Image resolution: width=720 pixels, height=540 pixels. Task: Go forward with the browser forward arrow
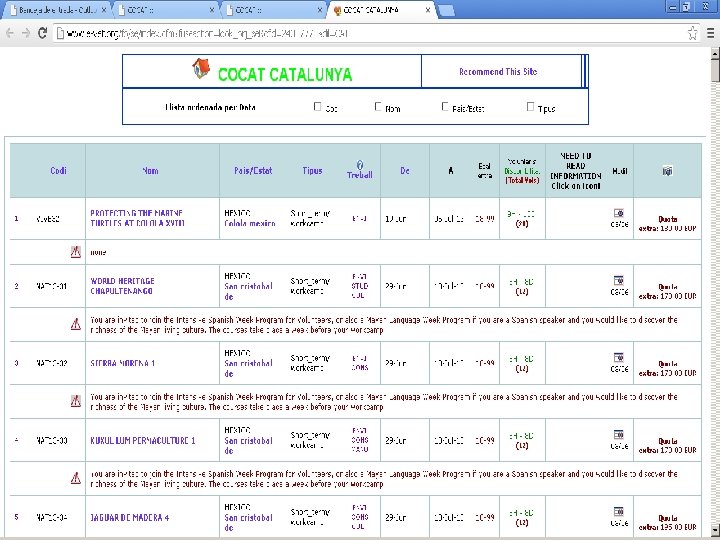[x=26, y=33]
